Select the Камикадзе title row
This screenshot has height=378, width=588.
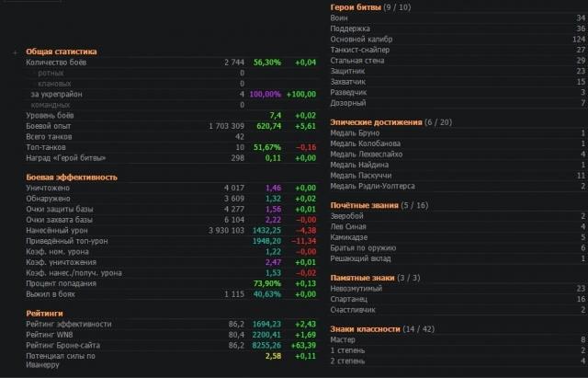click(x=351, y=236)
